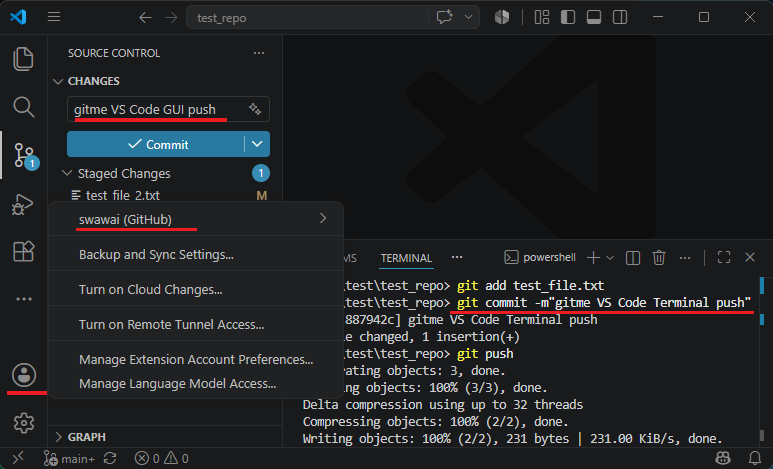
Task: Toggle the primary side bar
Action: pos(568,17)
